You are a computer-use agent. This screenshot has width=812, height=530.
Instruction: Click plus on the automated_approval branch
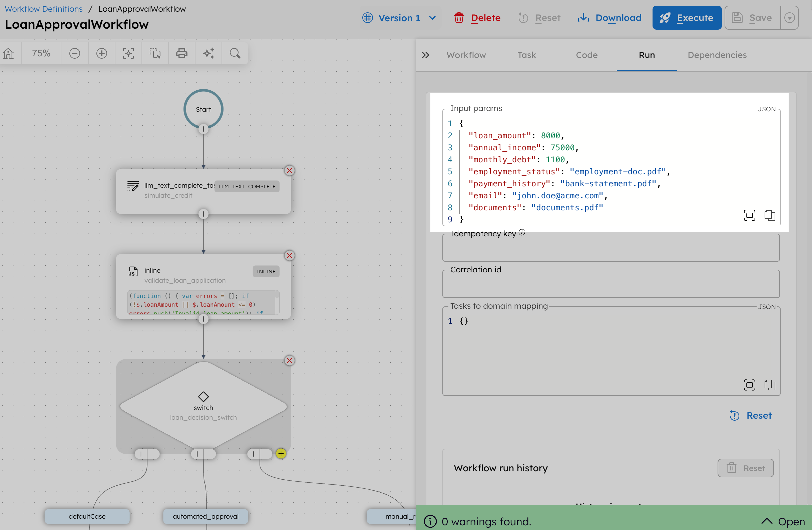(197, 454)
